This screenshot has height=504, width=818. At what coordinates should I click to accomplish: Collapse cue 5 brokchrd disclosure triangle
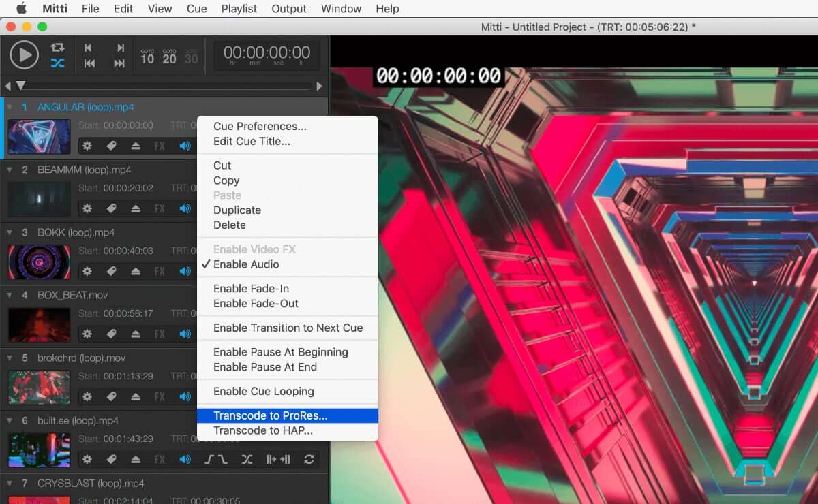coord(10,358)
